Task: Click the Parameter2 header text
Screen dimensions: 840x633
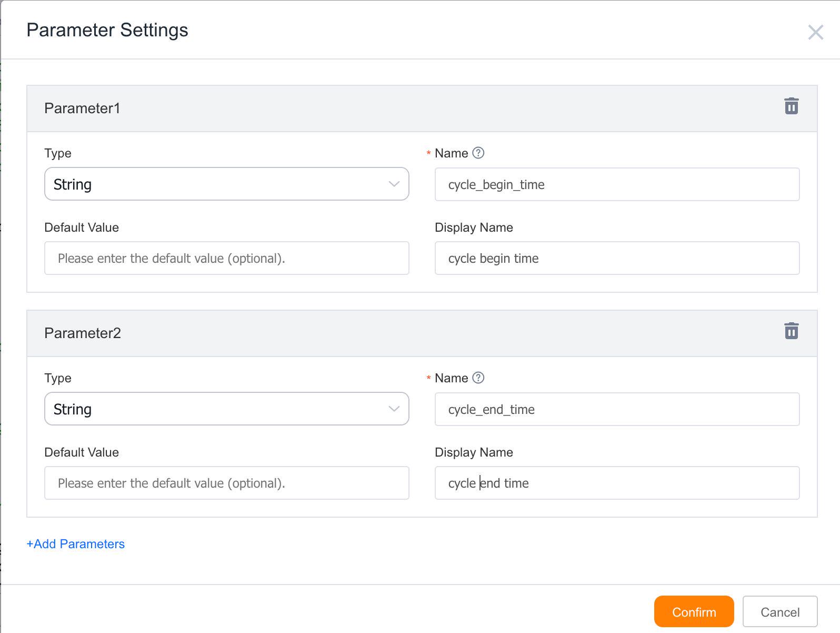Action: click(83, 333)
